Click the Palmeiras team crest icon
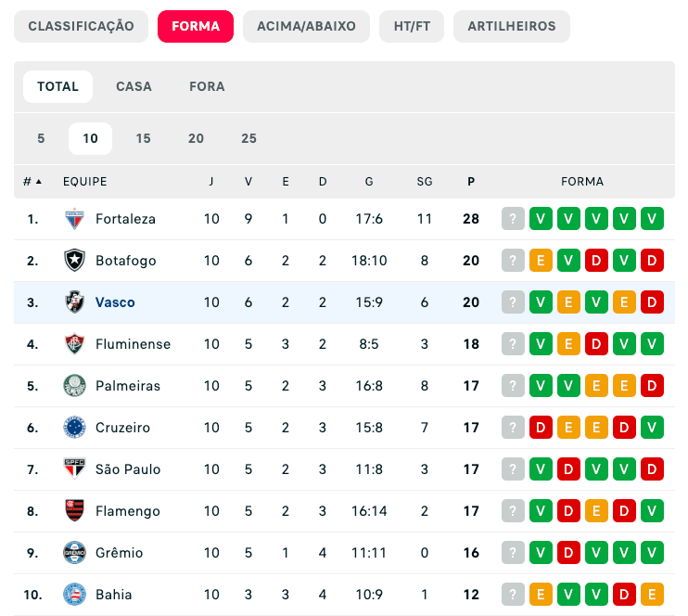This screenshot has height=616, width=688. (74, 386)
